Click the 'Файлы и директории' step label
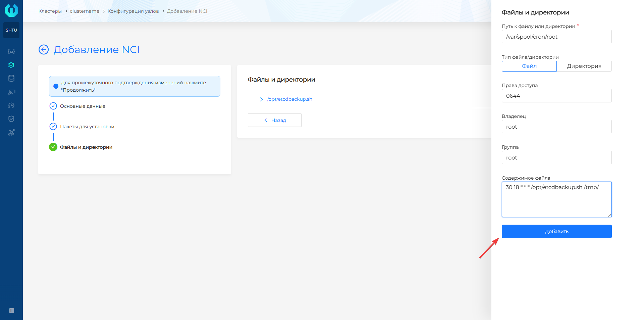Screen dimensions: 644x320 [86, 147]
